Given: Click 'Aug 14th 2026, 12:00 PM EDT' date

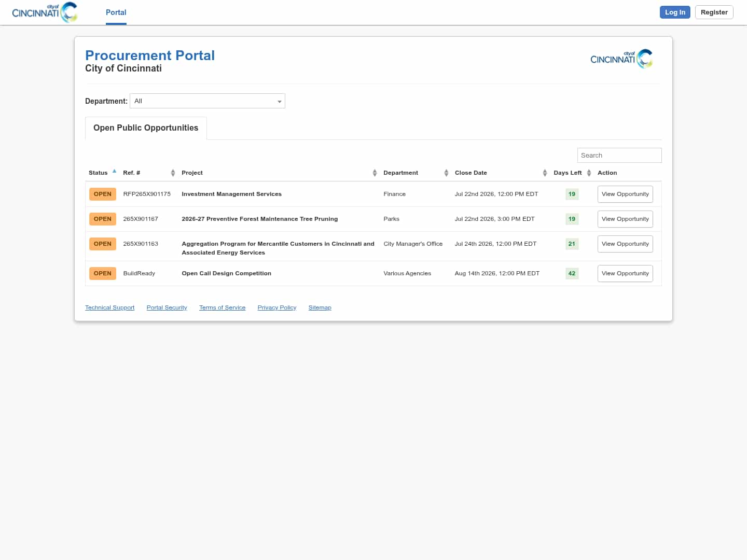Looking at the screenshot, I should pos(497,274).
